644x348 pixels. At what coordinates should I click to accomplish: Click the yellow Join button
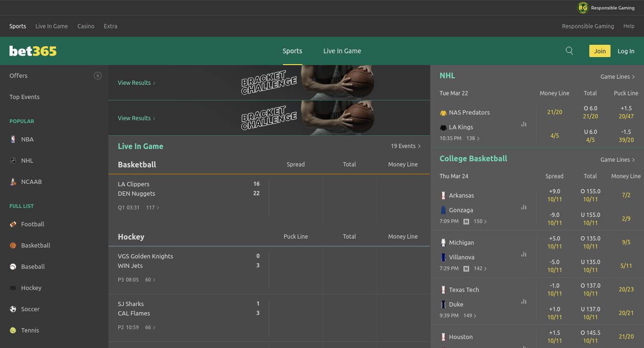pyautogui.click(x=600, y=51)
